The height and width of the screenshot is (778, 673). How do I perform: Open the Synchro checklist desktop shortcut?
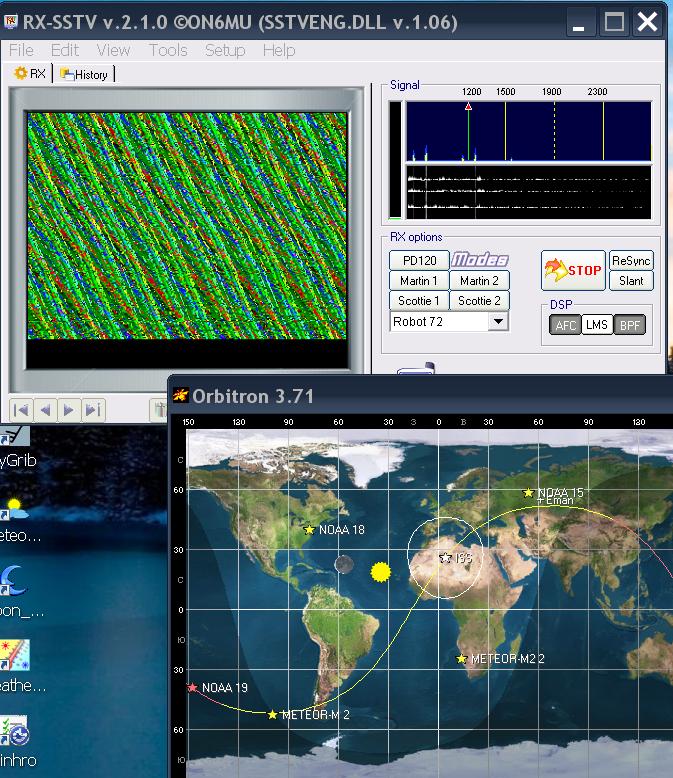pos(14,730)
